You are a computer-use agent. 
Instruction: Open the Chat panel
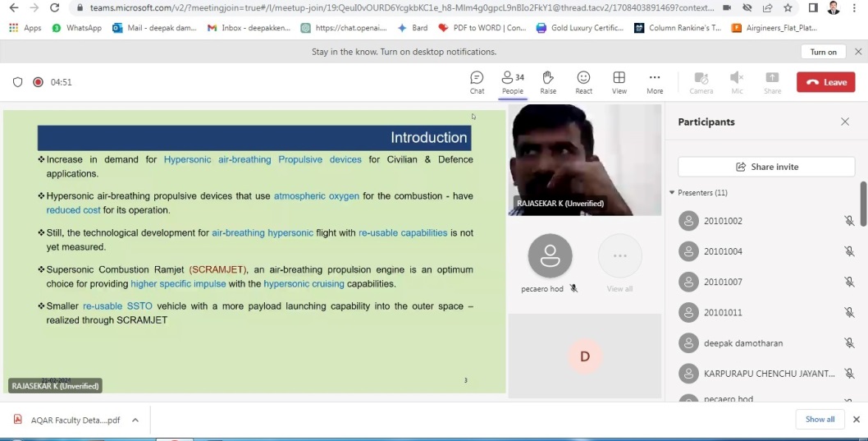(477, 81)
